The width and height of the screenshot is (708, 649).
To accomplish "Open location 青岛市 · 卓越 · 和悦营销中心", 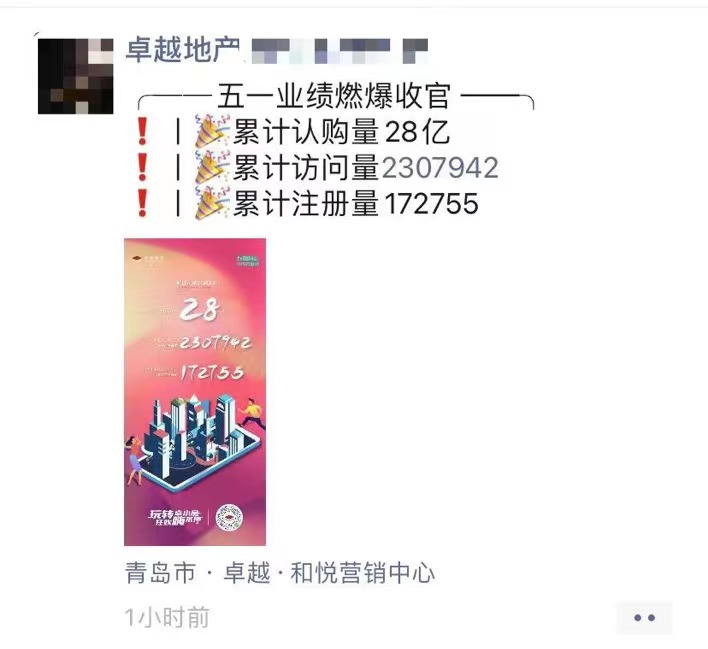I will [x=279, y=573].
